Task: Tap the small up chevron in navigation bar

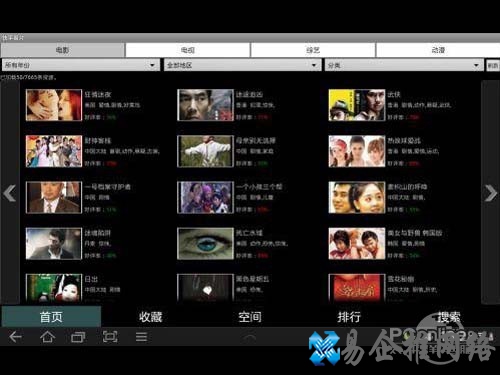Action: [249, 337]
